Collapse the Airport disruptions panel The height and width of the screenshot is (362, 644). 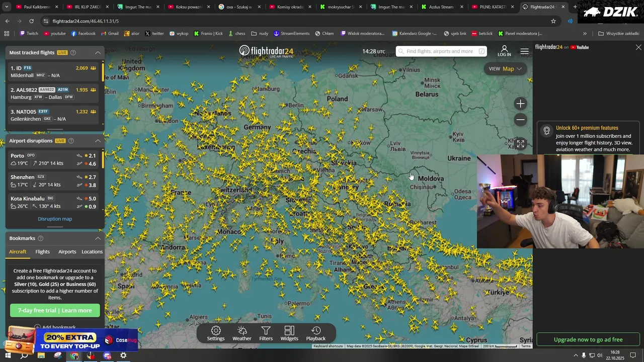98,141
